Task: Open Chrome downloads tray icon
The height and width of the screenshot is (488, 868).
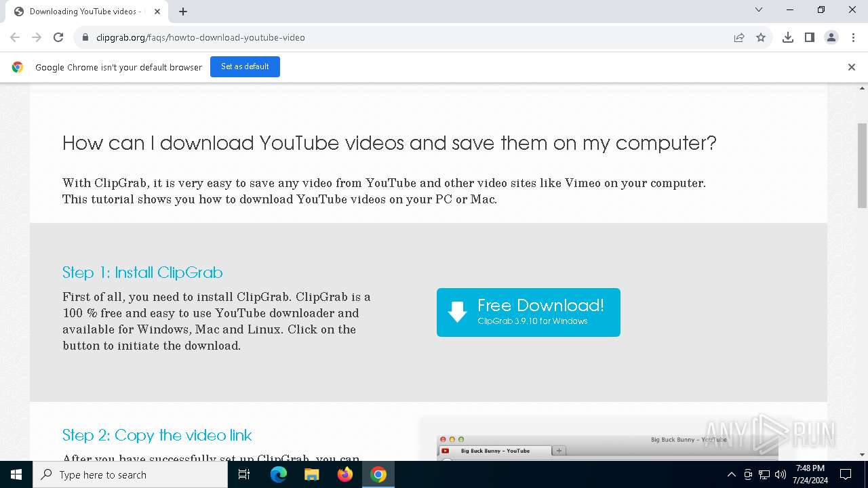Action: [788, 37]
